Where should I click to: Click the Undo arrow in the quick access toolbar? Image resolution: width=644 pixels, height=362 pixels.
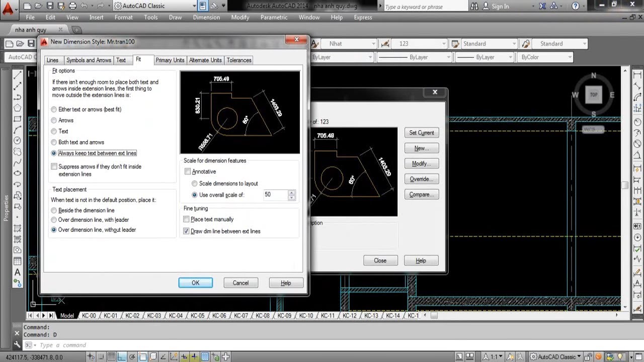tap(84, 6)
